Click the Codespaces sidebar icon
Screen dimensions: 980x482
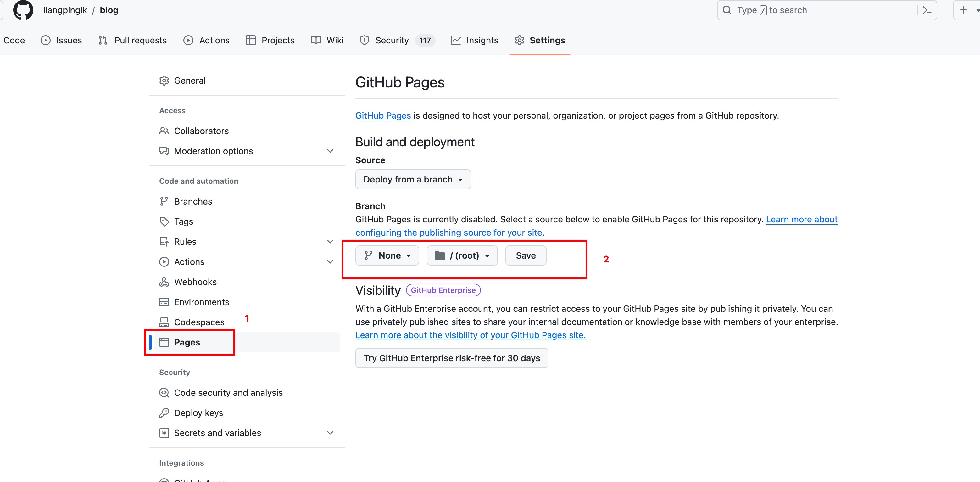pos(164,322)
